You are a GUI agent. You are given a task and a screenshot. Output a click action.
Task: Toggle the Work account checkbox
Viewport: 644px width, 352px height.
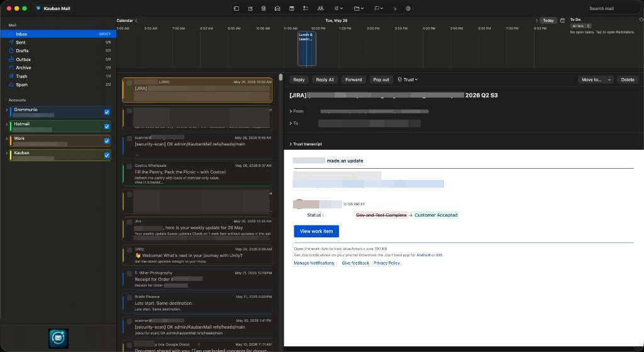pos(107,140)
